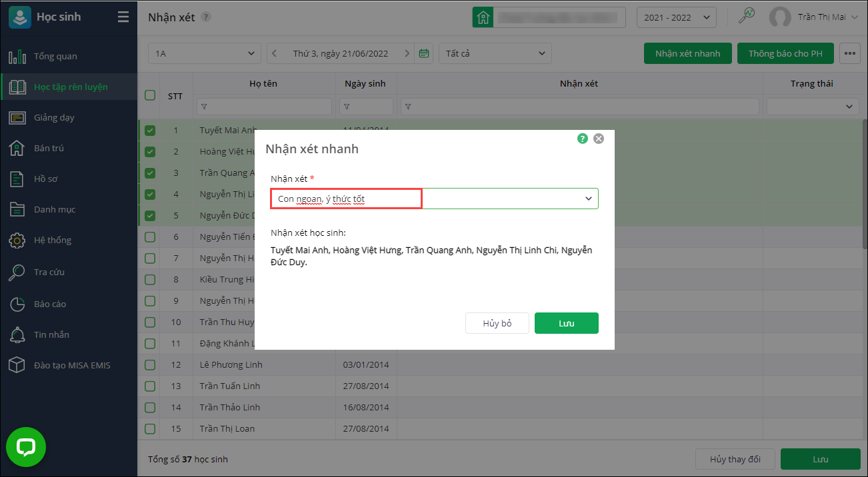Click the three-dots more options button
The height and width of the screenshot is (477, 868).
pos(849,53)
